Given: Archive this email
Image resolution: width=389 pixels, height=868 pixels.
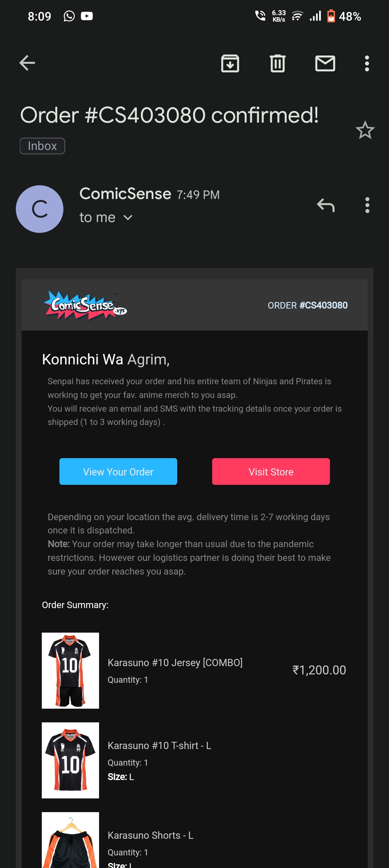Looking at the screenshot, I should tap(230, 63).
